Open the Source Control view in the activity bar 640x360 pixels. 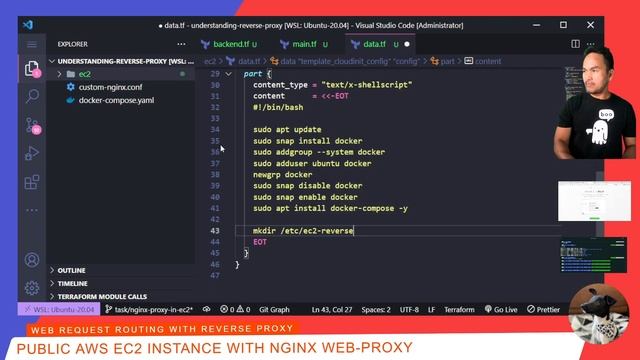pyautogui.click(x=32, y=125)
